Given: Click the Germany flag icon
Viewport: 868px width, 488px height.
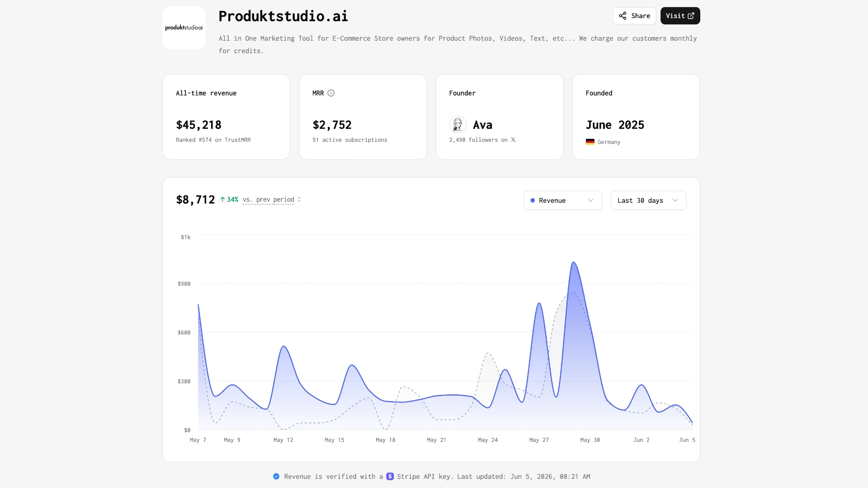Looking at the screenshot, I should [590, 142].
